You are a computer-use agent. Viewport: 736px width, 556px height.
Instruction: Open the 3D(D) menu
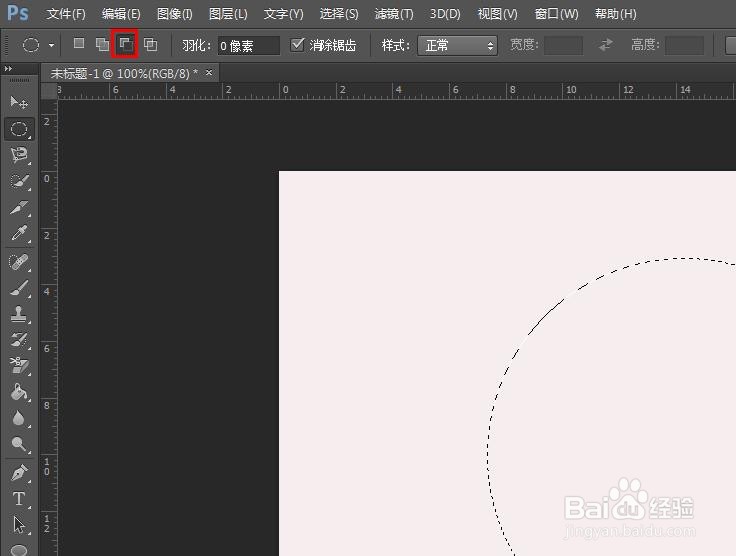pos(445,14)
